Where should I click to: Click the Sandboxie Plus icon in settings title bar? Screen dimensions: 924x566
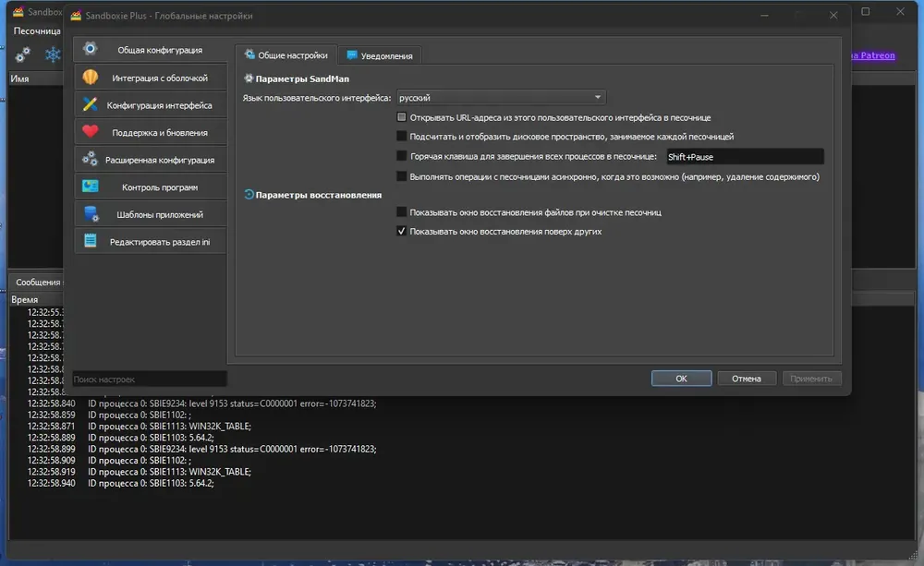pyautogui.click(x=76, y=16)
